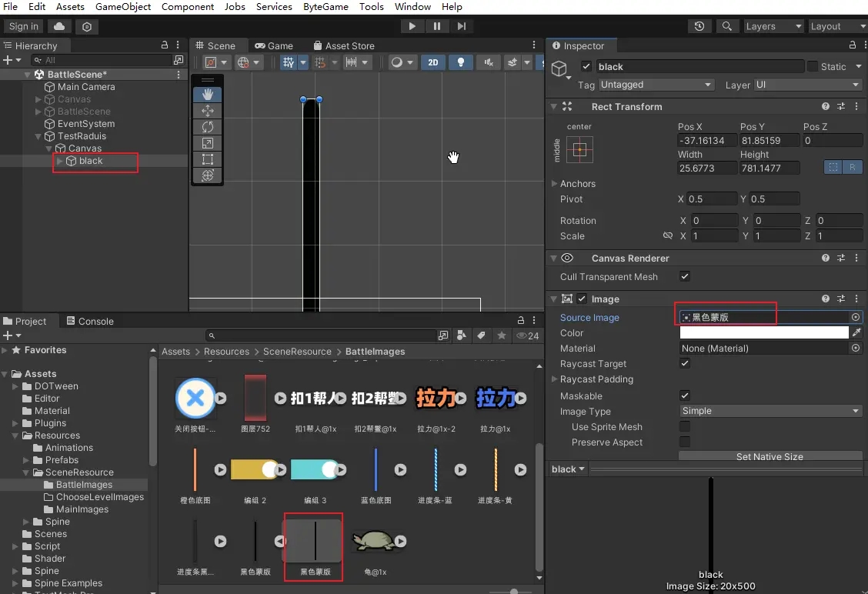Open the cloud services icon
The image size is (868, 594).
pyautogui.click(x=59, y=26)
